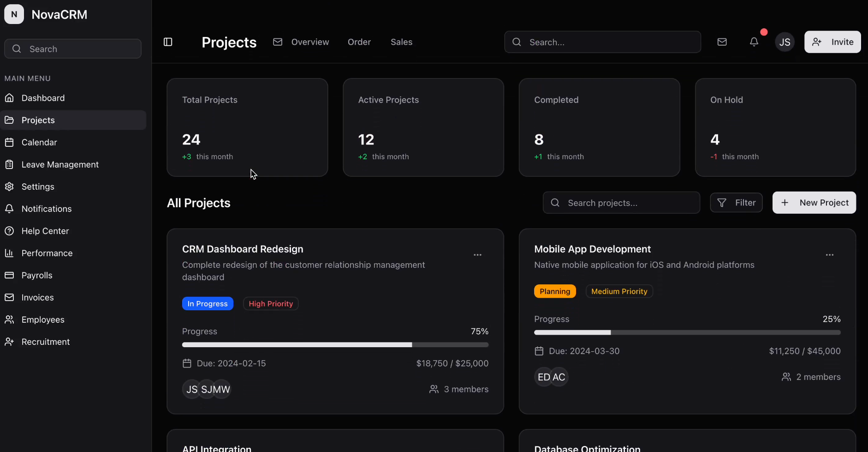Viewport: 868px width, 452px height.
Task: Open Leave Management menu item
Action: click(73, 164)
